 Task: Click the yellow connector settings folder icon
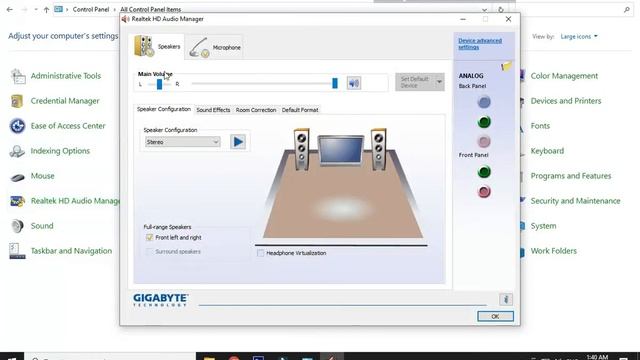(506, 66)
